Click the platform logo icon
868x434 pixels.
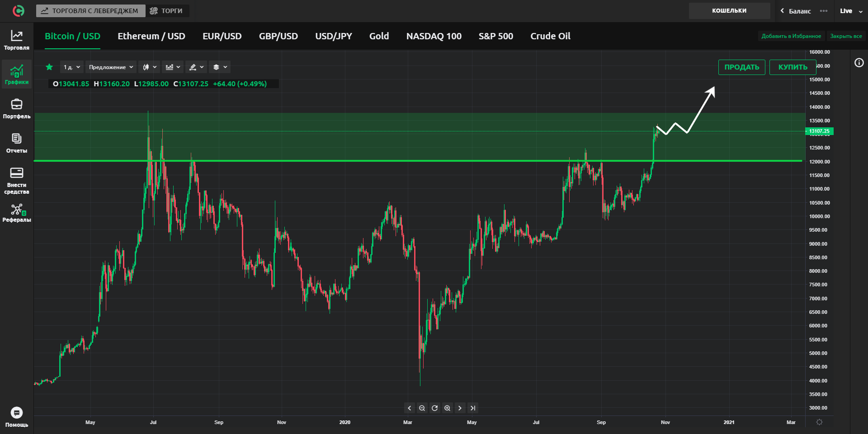coord(19,11)
